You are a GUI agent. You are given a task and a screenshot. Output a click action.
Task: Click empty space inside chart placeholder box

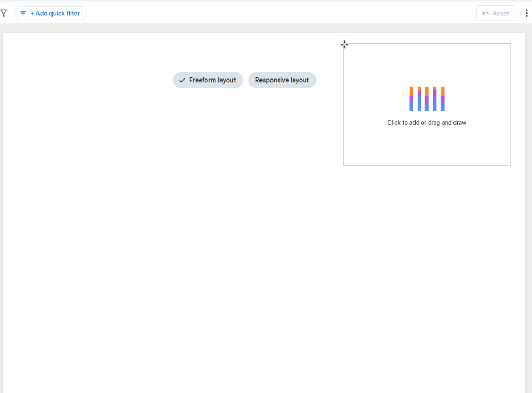[380, 146]
